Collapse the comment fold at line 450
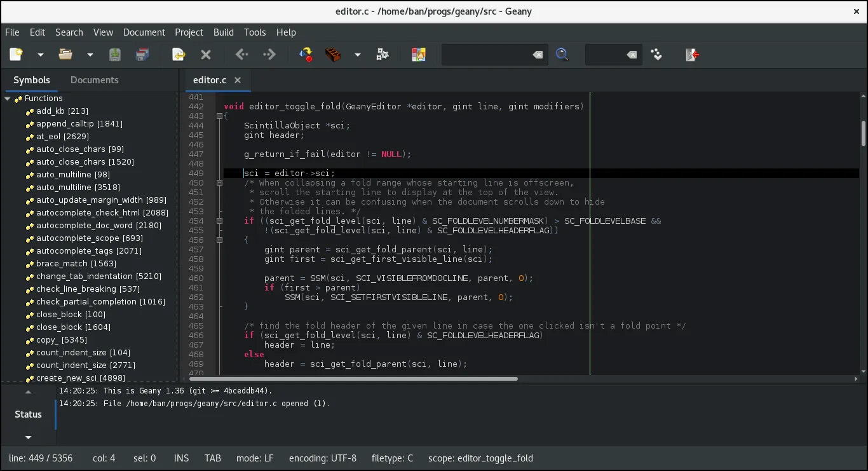The image size is (868, 471). pyautogui.click(x=220, y=182)
